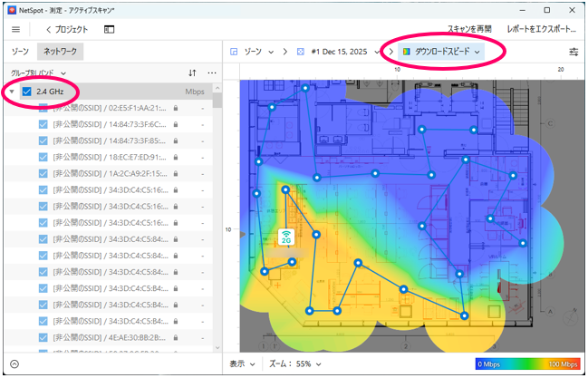Viewport: 588px width, 378px height.
Task: Open the hamburger menu
Action: [16, 30]
